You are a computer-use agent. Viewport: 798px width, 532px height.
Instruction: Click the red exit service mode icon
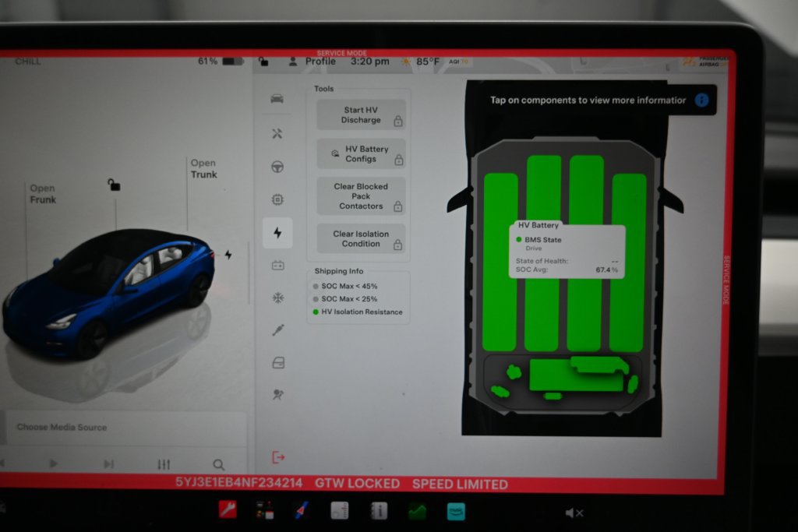click(x=278, y=457)
